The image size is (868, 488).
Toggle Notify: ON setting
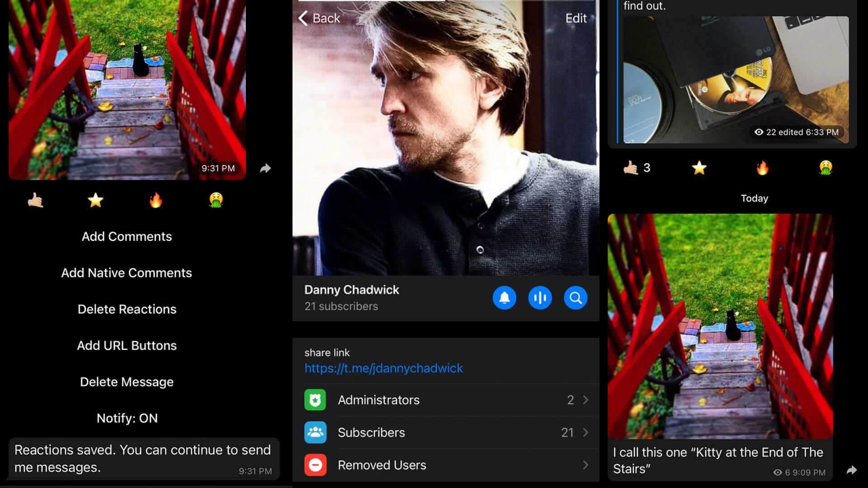(127, 418)
